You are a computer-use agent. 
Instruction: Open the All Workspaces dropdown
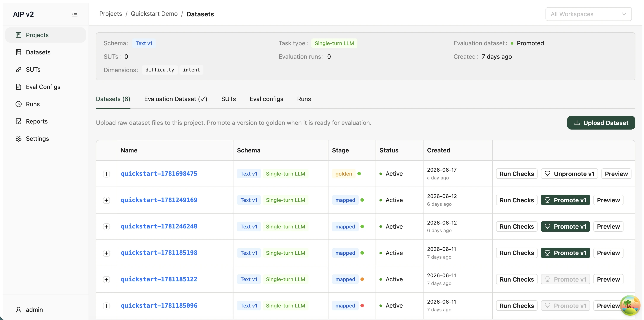point(588,14)
